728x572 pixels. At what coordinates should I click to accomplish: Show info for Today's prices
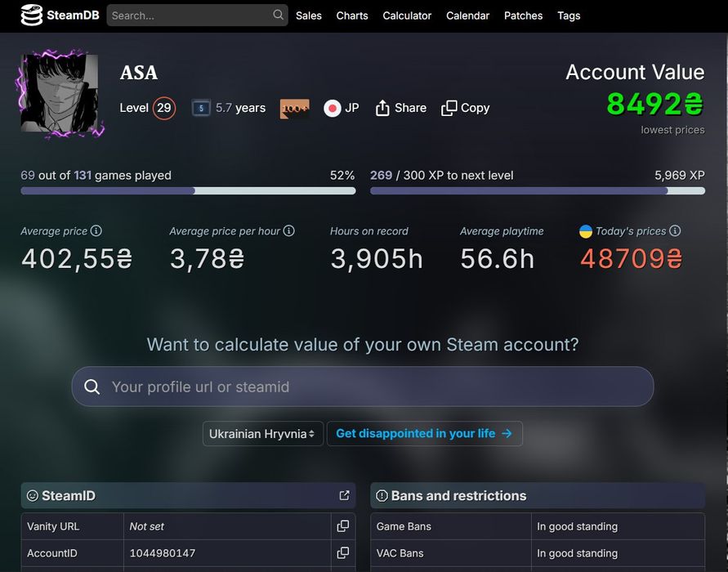coord(675,230)
